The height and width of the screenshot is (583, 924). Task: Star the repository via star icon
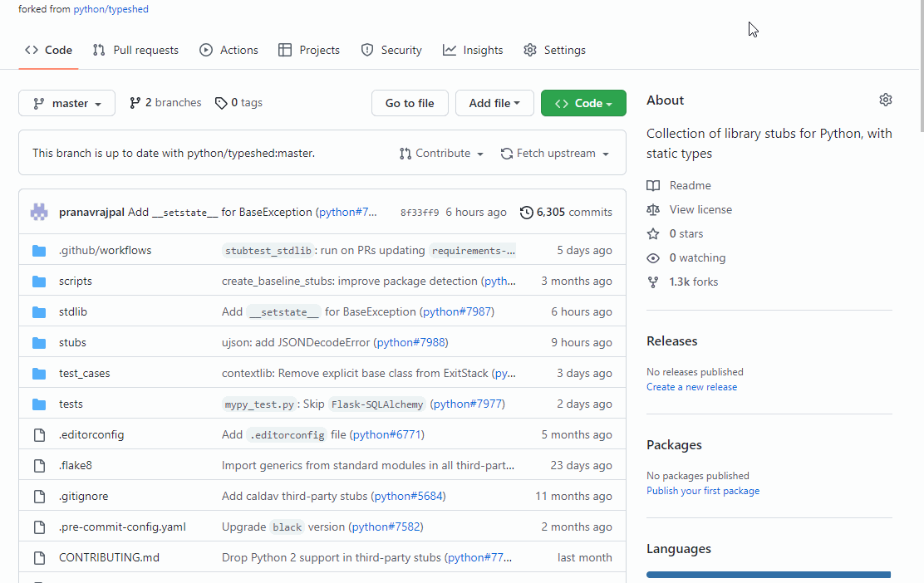(653, 233)
